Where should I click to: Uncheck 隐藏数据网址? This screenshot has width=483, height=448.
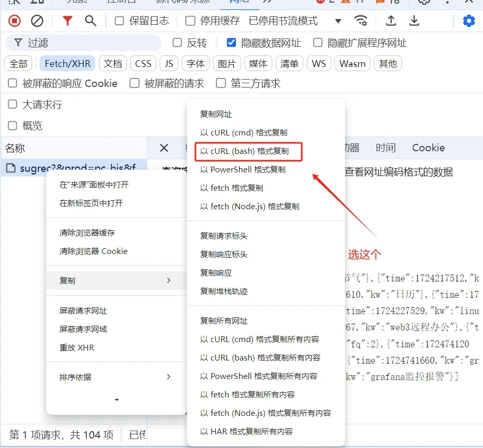pyautogui.click(x=232, y=43)
